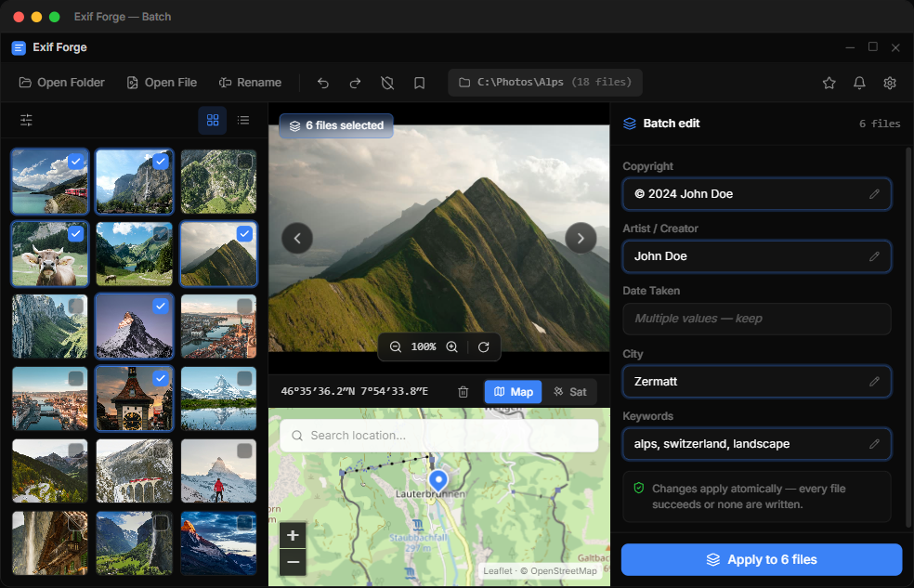The width and height of the screenshot is (914, 588).
Task: Click the Rename button
Action: click(250, 83)
